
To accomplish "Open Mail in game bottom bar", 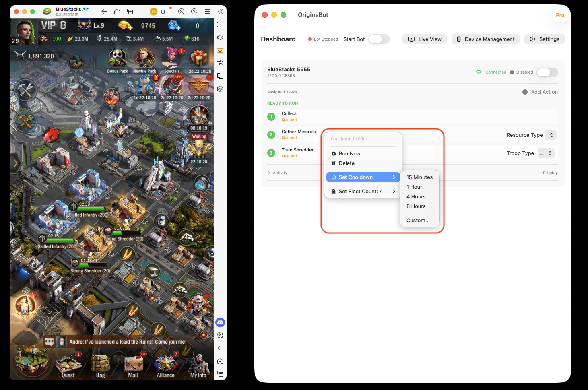I will point(133,365).
